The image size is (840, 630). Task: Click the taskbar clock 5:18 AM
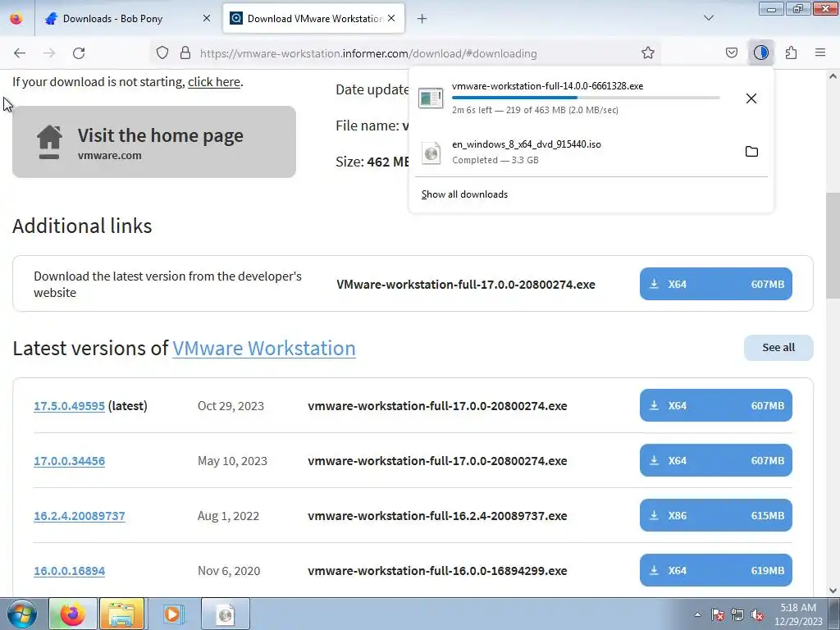(x=797, y=614)
